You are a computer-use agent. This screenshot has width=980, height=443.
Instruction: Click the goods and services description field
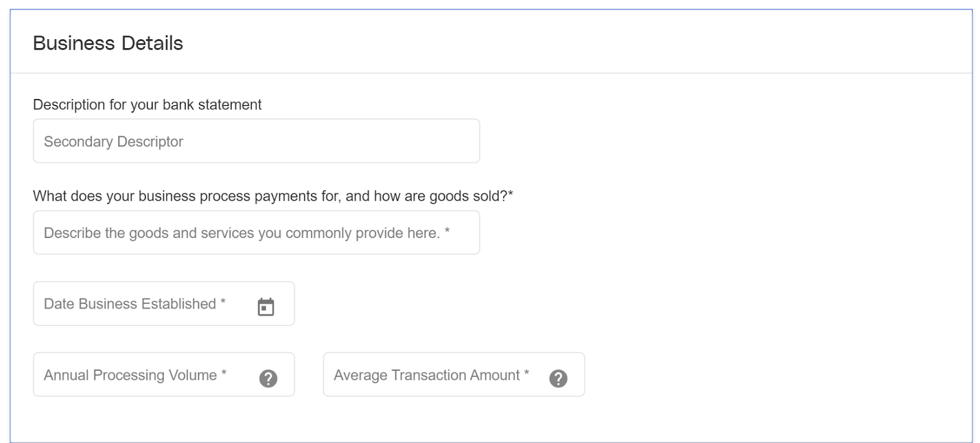click(256, 233)
